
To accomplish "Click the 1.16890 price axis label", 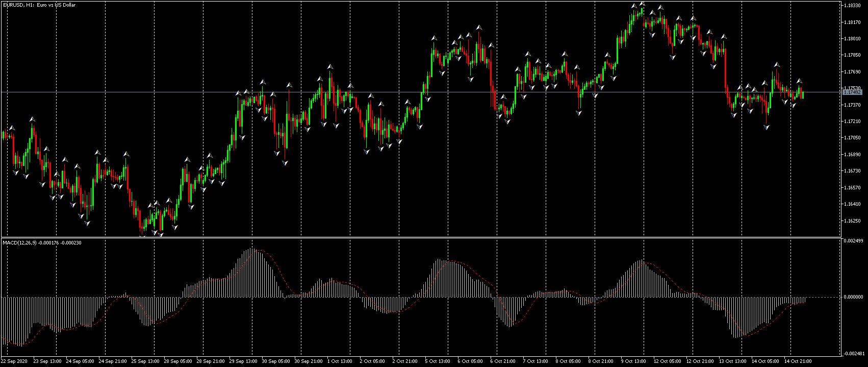I will (852, 155).
